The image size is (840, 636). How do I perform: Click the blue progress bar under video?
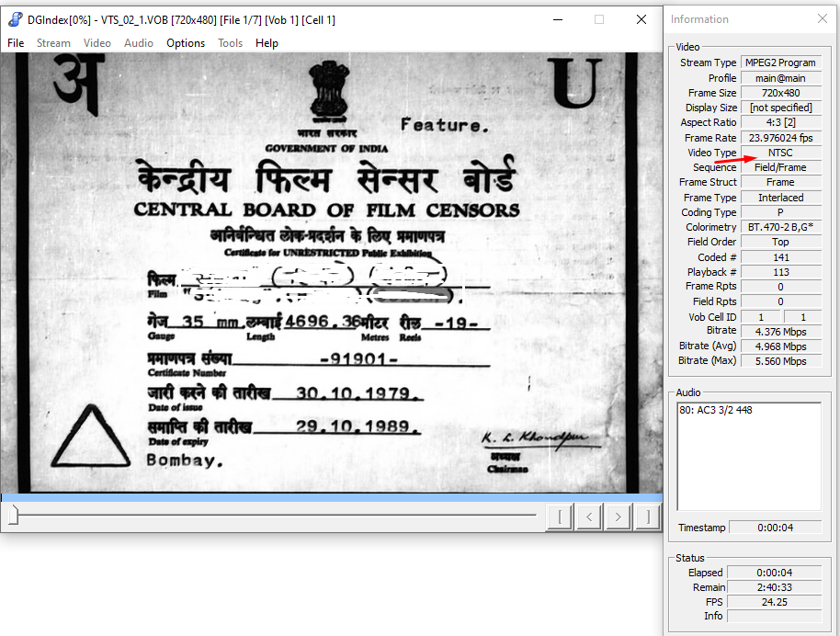click(331, 498)
